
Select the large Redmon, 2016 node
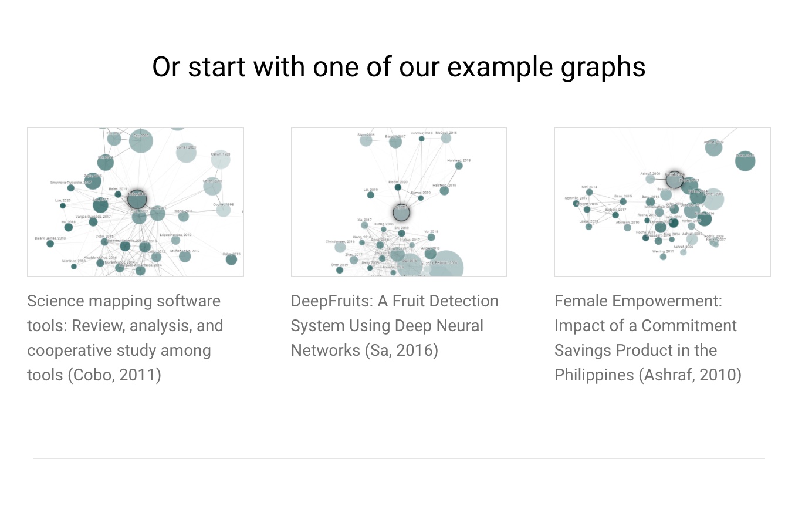(x=445, y=267)
